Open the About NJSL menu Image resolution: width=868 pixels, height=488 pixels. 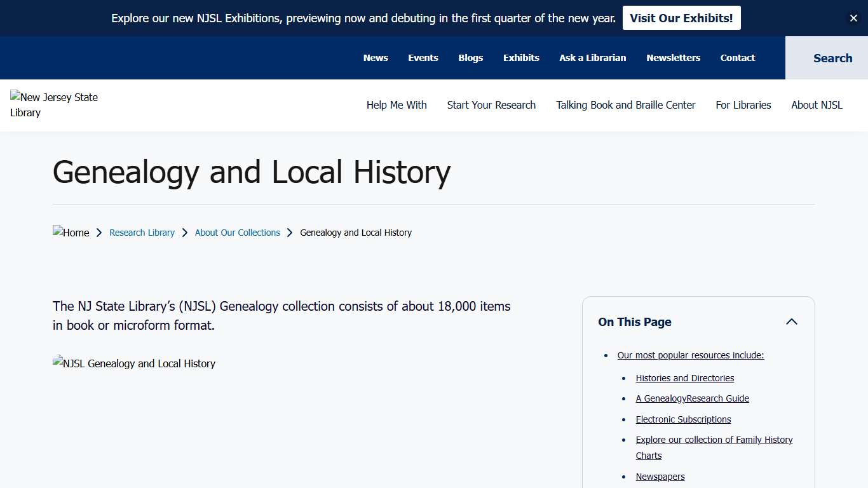pyautogui.click(x=817, y=105)
